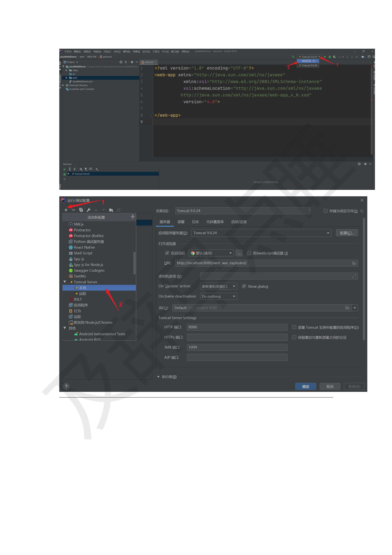Viewport: 392px width, 555px height.
Task: Click Expand All icon in Services toolbar
Action: coord(70,169)
